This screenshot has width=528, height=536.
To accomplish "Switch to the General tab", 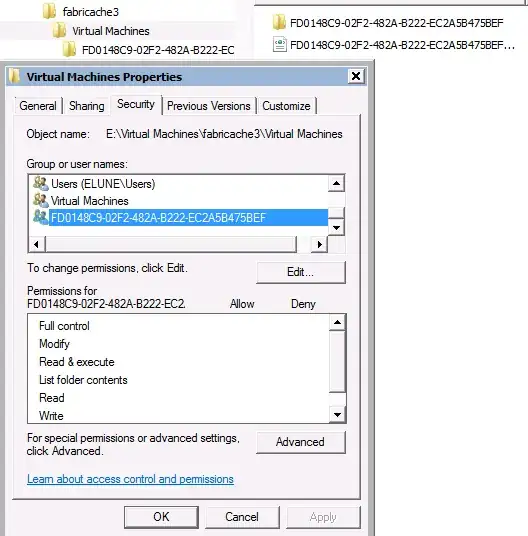I will tap(38, 106).
